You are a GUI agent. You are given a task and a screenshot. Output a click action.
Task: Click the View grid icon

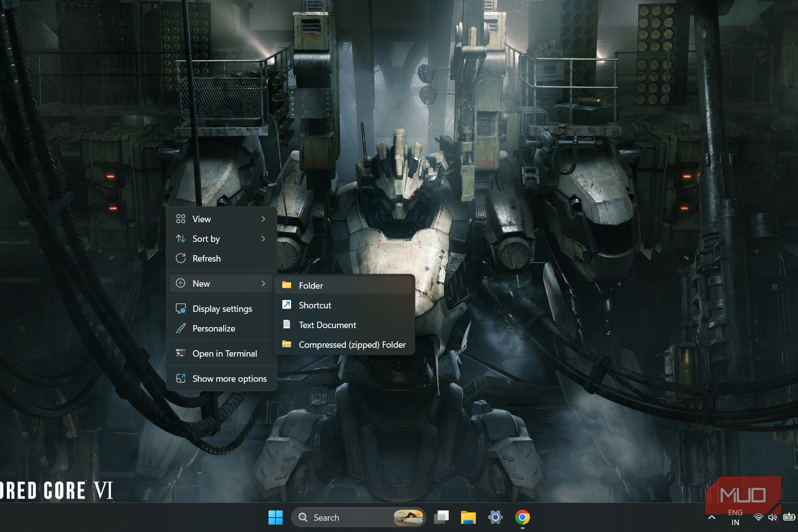181,219
